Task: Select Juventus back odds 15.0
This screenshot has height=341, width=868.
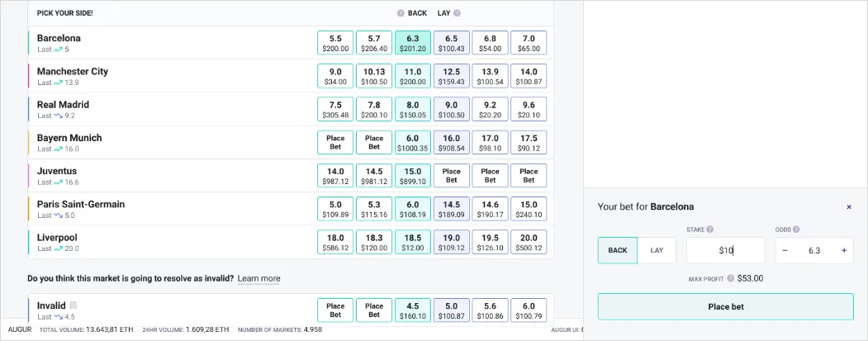Action: [x=412, y=176]
